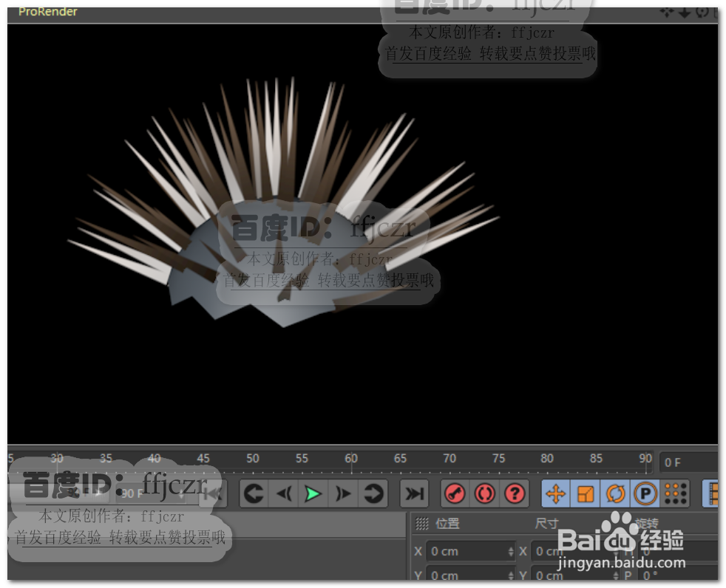Click the stepper on the Y position field
This screenshot has width=726, height=588.
(x=511, y=575)
